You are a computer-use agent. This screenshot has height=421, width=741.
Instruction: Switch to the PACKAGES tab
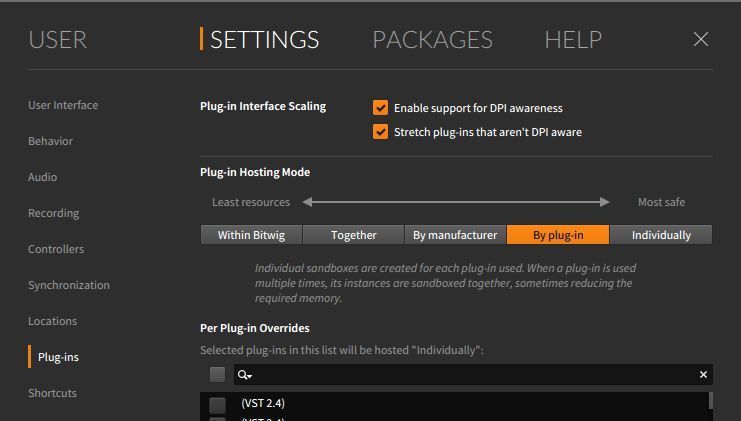coord(432,40)
